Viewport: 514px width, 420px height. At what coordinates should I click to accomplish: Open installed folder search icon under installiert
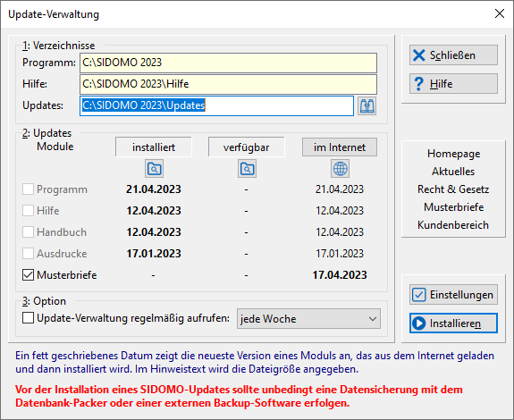coord(154,169)
